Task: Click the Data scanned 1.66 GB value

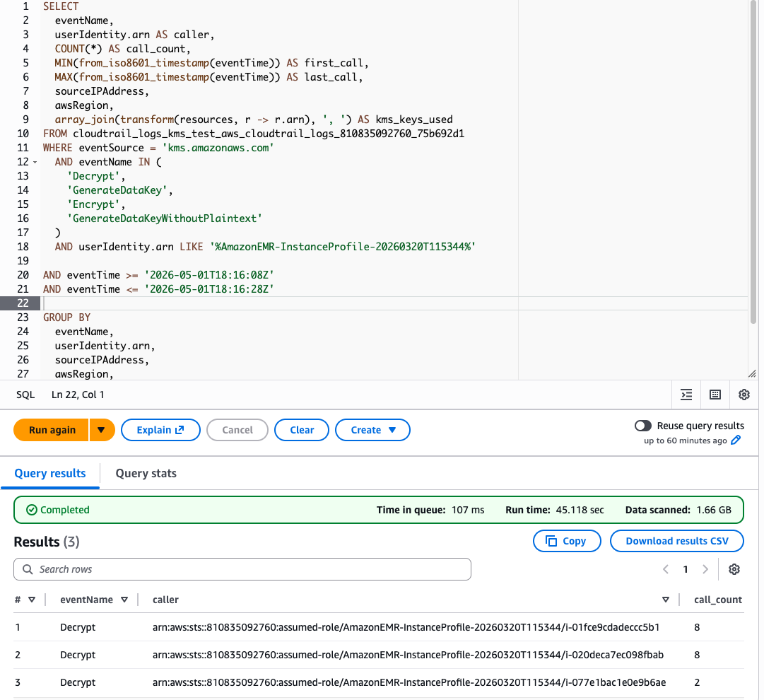Action: point(714,510)
